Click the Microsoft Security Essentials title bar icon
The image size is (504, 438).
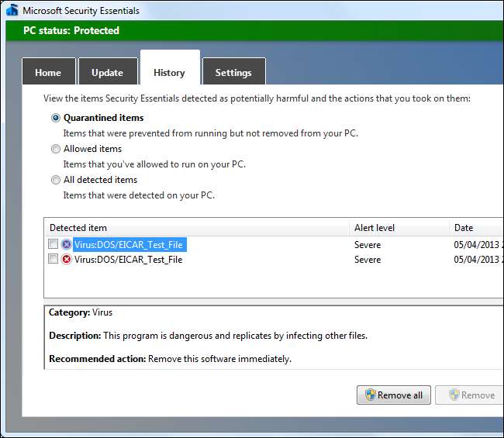(11, 11)
